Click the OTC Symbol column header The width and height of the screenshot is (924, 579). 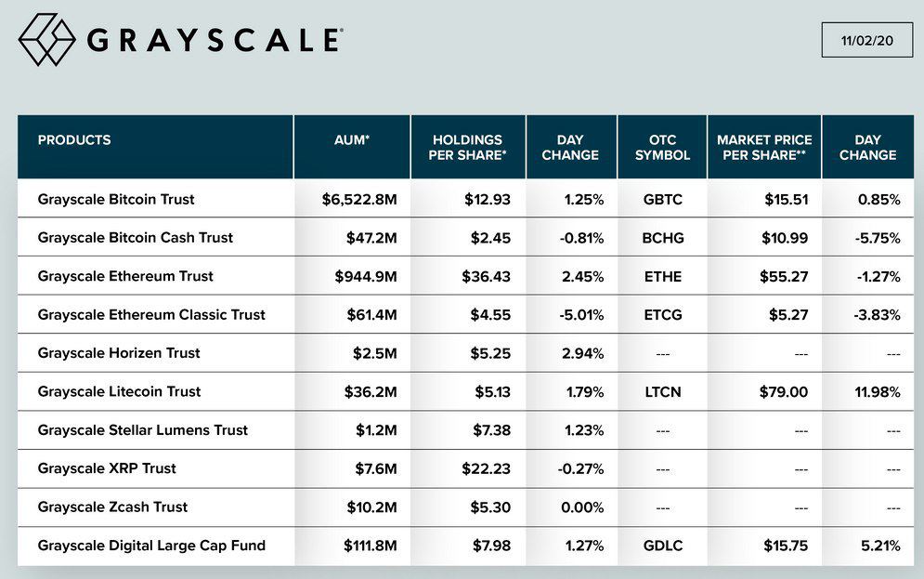click(662, 147)
